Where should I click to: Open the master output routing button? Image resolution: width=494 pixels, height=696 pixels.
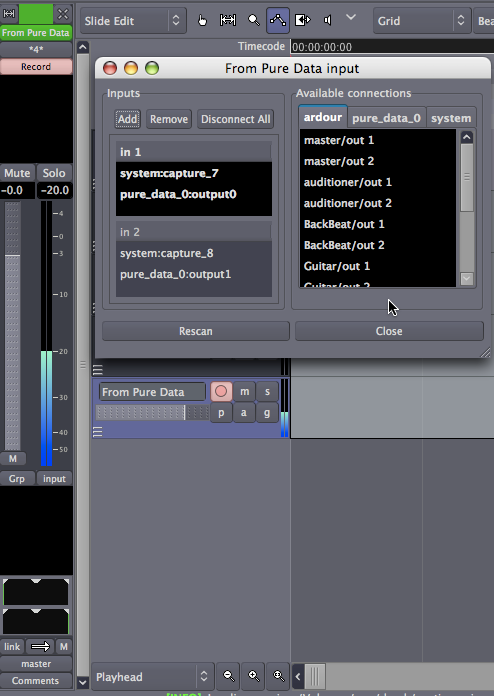[x=36, y=664]
